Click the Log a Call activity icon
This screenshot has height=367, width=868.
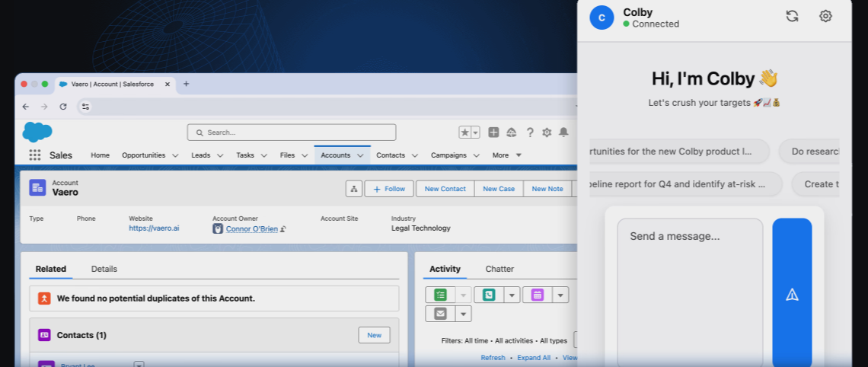point(489,295)
